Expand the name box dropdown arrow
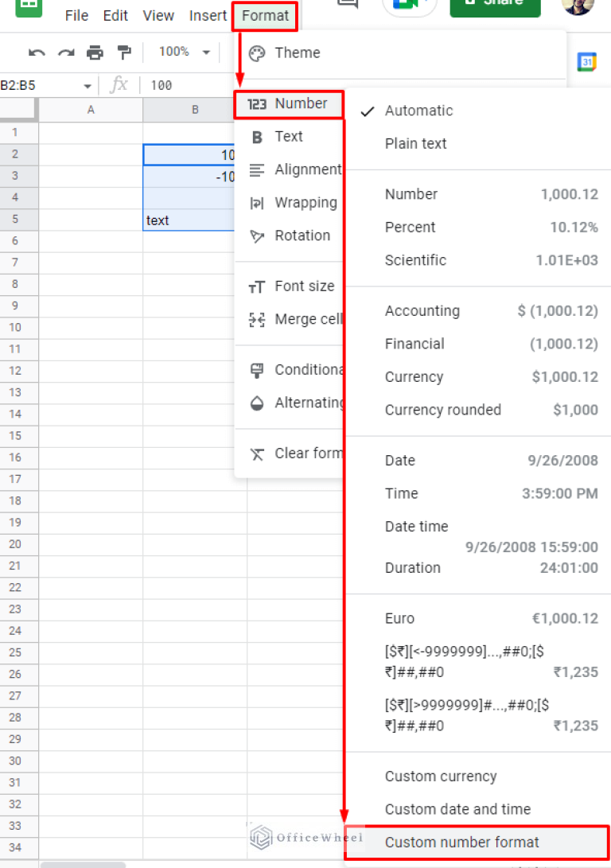Screen dimensions: 611x868 [x=88, y=85]
